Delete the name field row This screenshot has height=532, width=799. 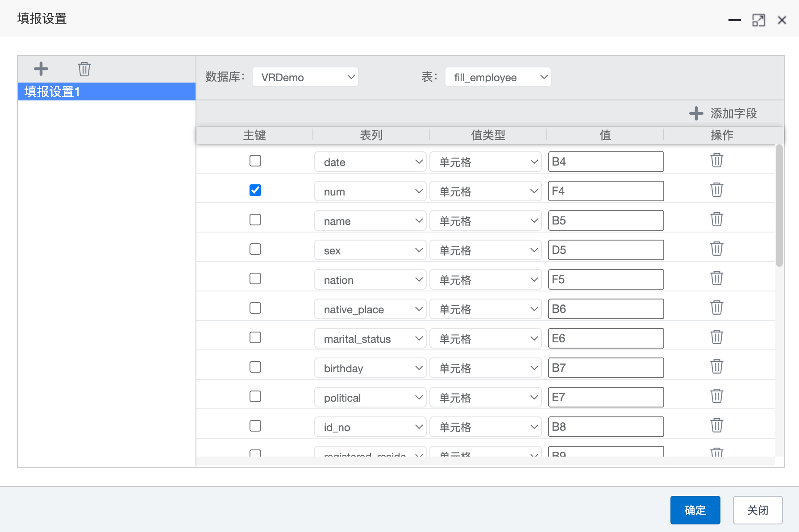[x=717, y=219]
